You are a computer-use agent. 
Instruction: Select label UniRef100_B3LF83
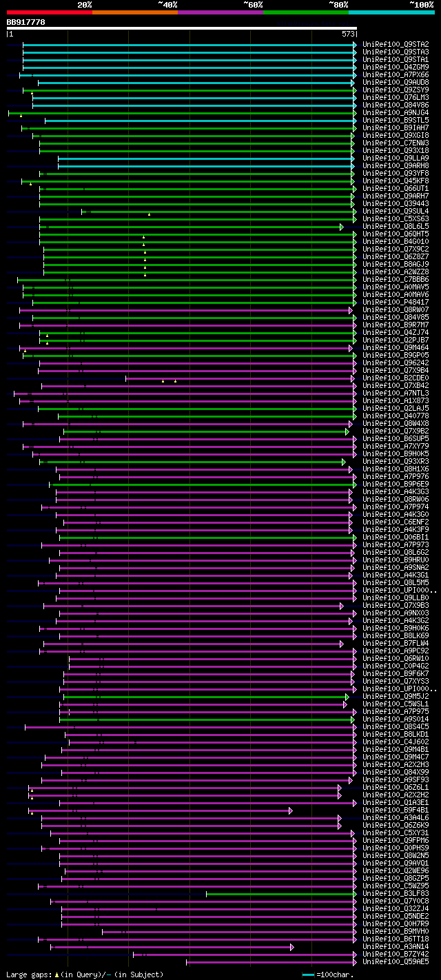point(396,894)
